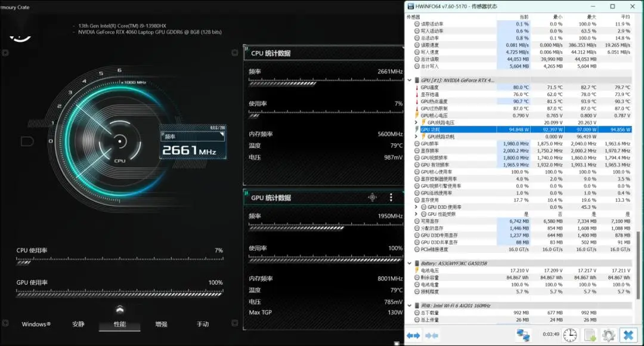The image size is (644, 346).
Task: Click the device icon of the Battery group header
Action: pos(417,264)
